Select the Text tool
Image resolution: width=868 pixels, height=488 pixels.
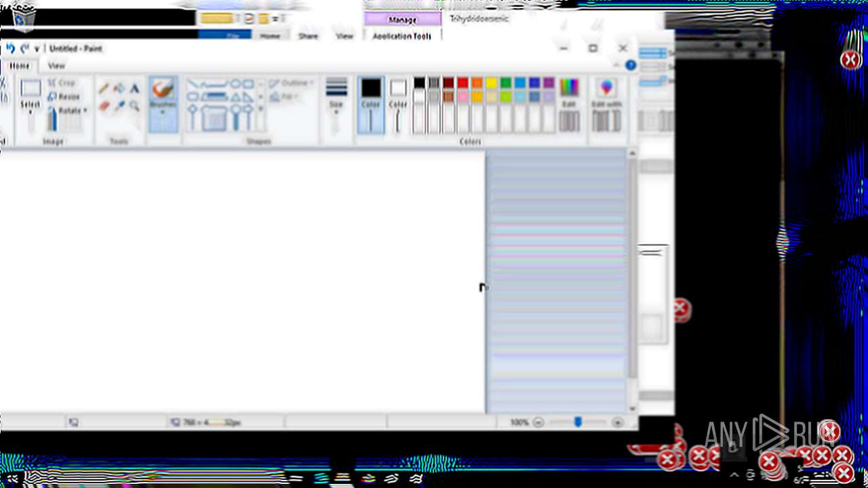pyautogui.click(x=134, y=88)
